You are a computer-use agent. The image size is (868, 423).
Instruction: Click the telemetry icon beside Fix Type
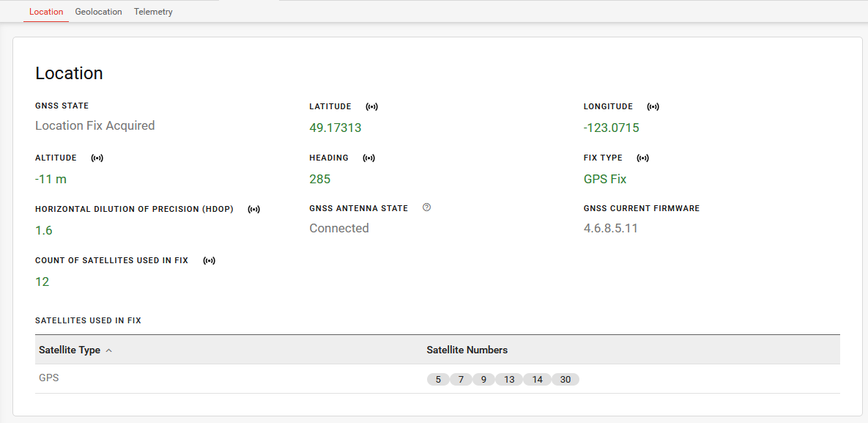click(643, 158)
